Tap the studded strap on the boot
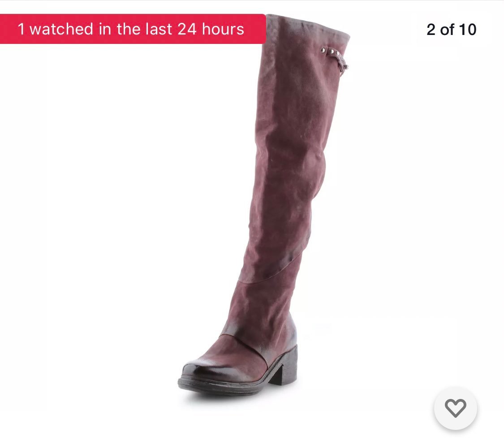The height and width of the screenshot is (442, 504). click(335, 59)
